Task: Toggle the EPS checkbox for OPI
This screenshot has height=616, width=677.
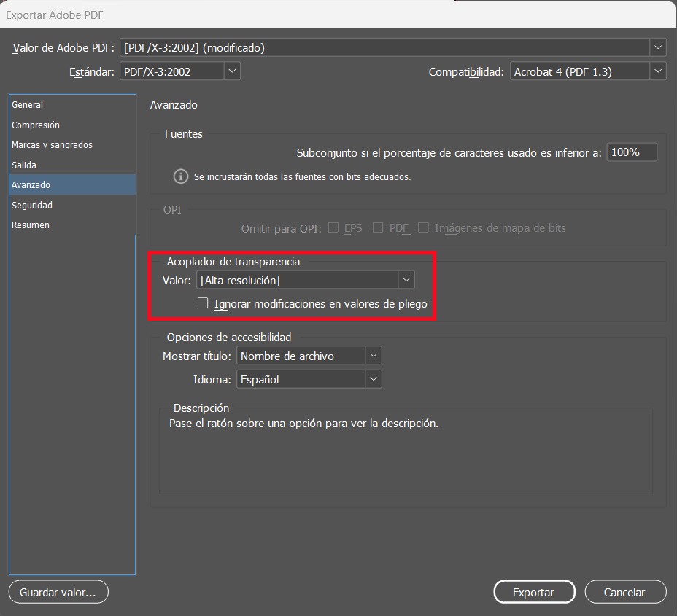Action: click(333, 227)
